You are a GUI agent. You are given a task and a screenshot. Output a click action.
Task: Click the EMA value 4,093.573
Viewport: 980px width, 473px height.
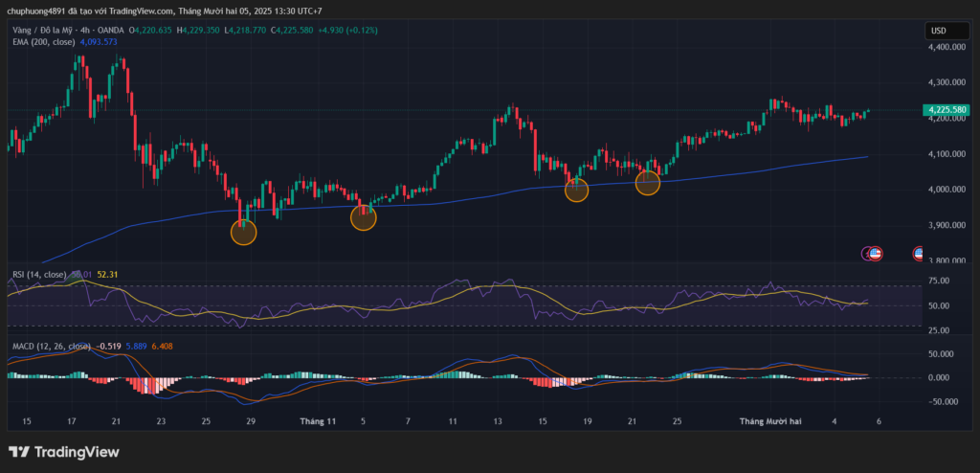pyautogui.click(x=100, y=41)
